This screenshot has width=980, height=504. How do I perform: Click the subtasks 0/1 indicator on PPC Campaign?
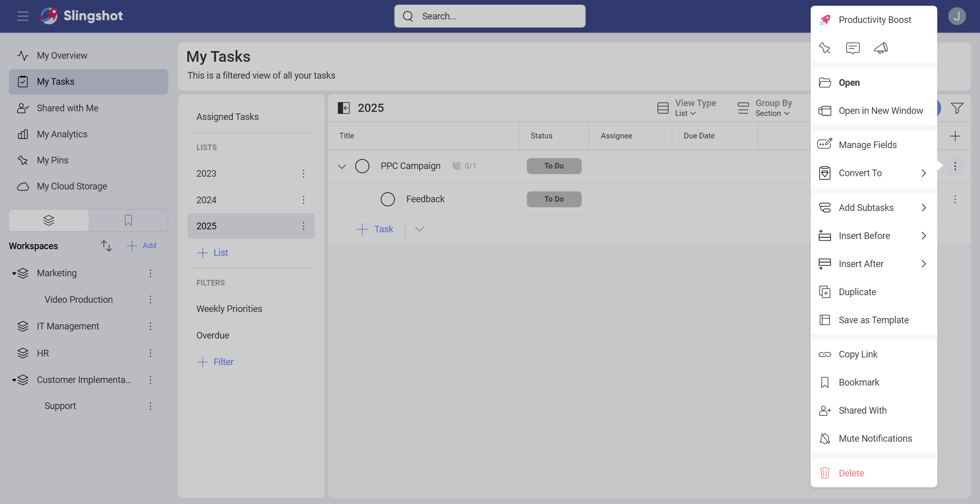(x=464, y=166)
